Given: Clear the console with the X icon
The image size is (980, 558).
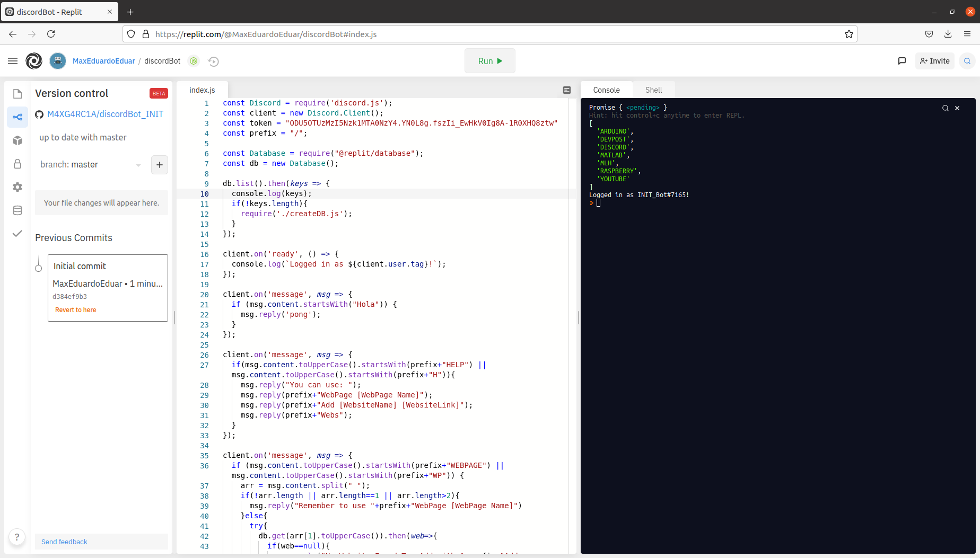Looking at the screenshot, I should [957, 108].
